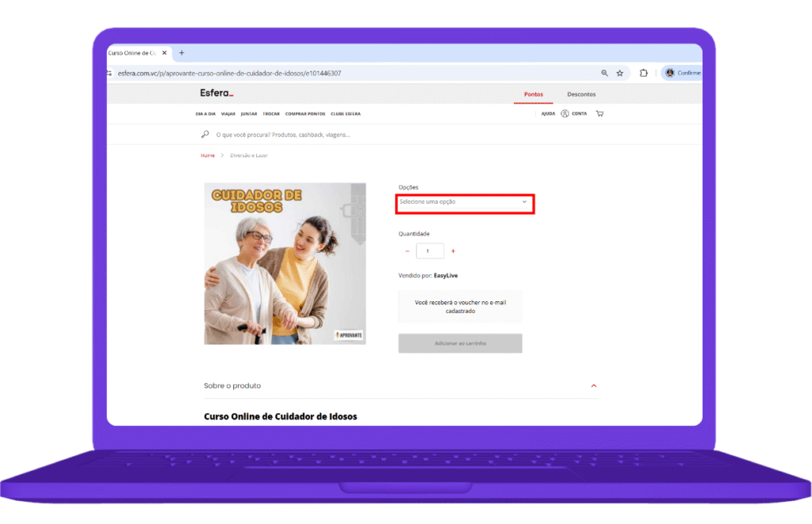Decrease quantity with the minus stepper
Screen dimensions: 812x524
(x=407, y=251)
